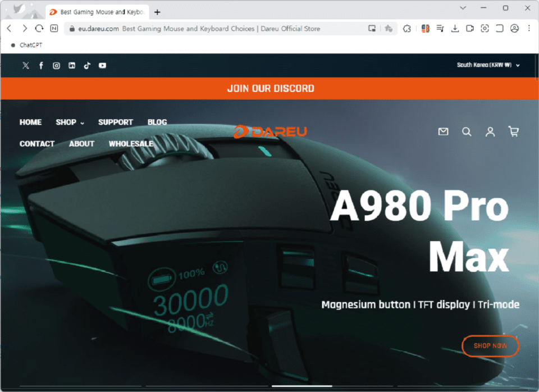Open the email newsletter envelope icon
Screen dimensions: 539x392
(443, 131)
